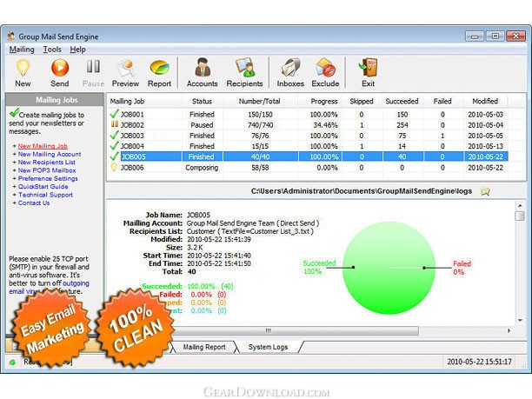The image size is (532, 399).
Task: Select the JOB004 row
Action: pyautogui.click(x=308, y=146)
